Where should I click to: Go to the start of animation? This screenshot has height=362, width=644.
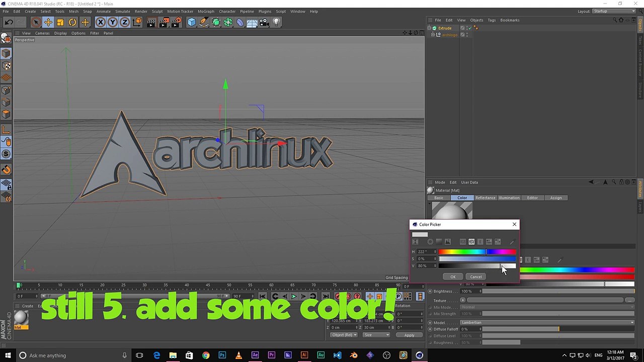[263, 297]
